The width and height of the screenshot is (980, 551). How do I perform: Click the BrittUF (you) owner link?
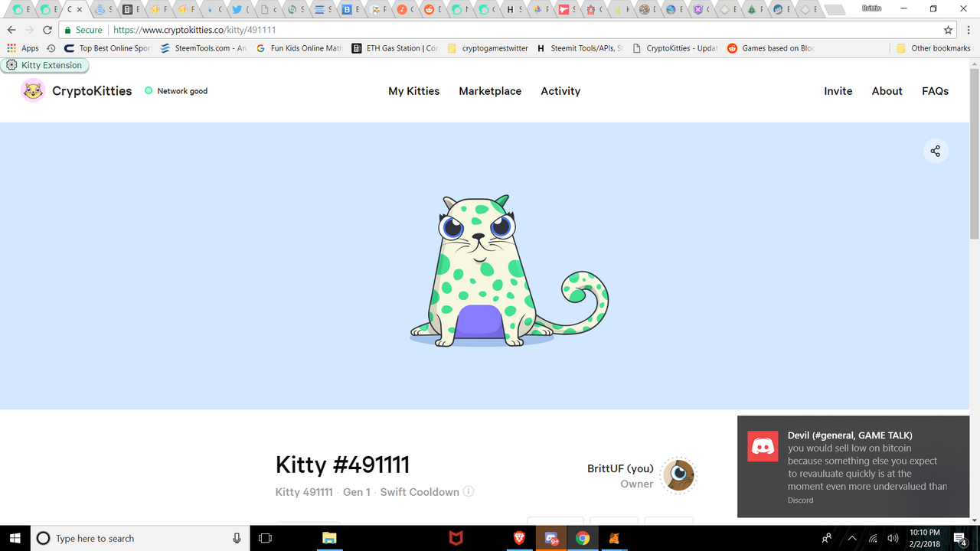[620, 468]
